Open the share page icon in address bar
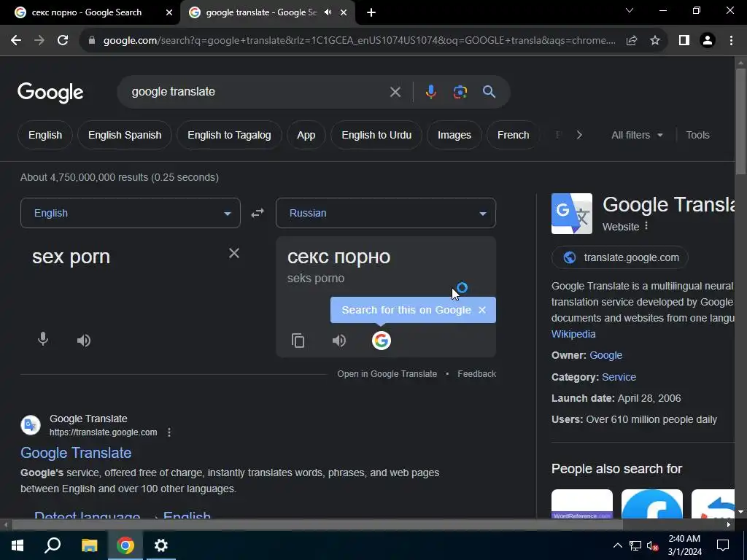Screen dimensions: 747x560 (632, 41)
